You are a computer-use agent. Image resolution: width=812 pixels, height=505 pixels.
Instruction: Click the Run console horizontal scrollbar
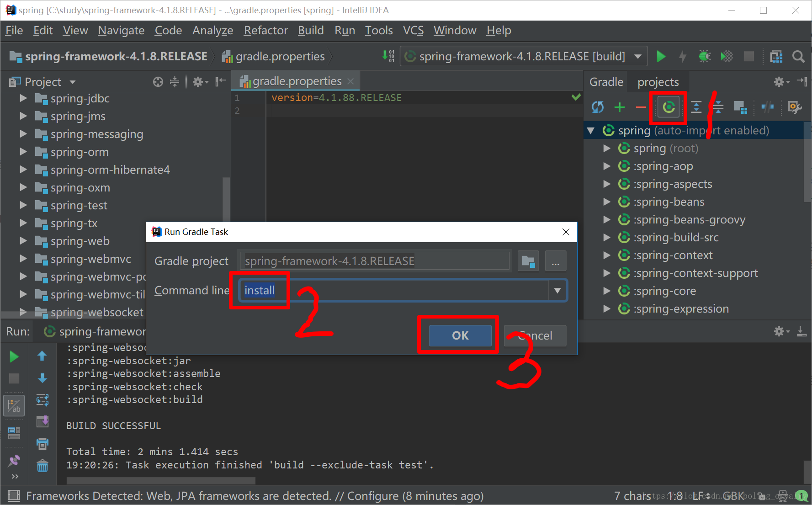161,480
